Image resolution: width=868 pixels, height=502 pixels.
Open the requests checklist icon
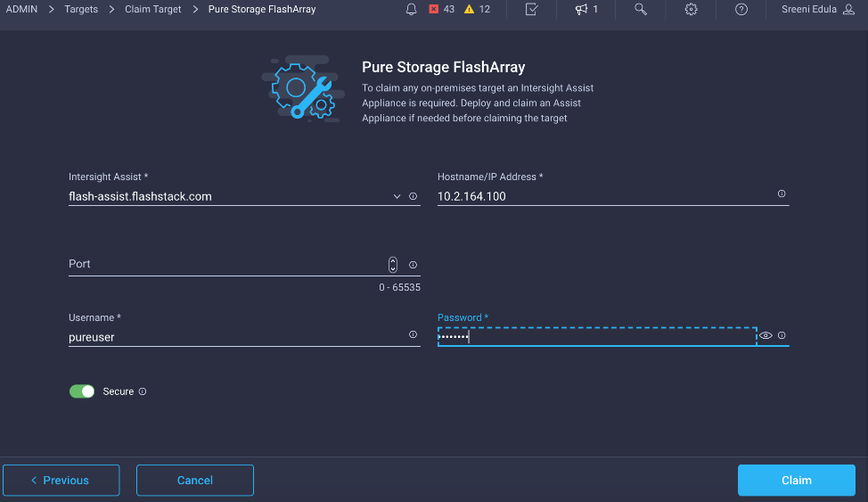point(531,10)
